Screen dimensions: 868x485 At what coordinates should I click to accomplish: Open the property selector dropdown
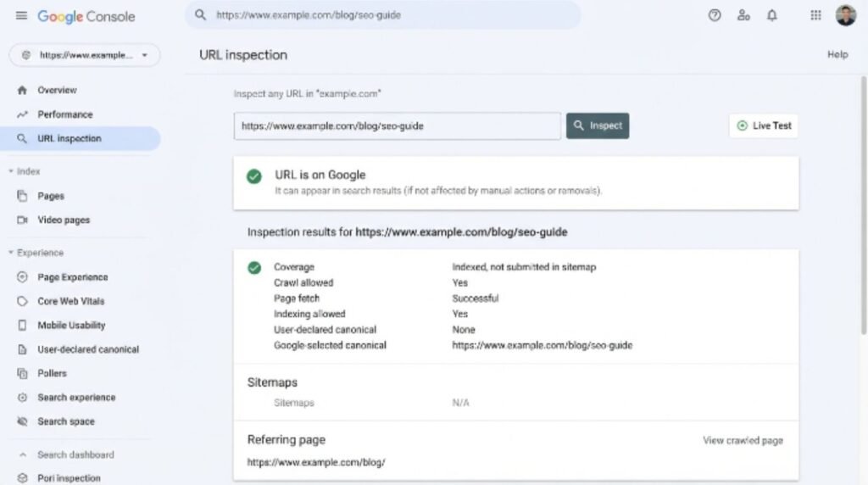[x=85, y=55]
